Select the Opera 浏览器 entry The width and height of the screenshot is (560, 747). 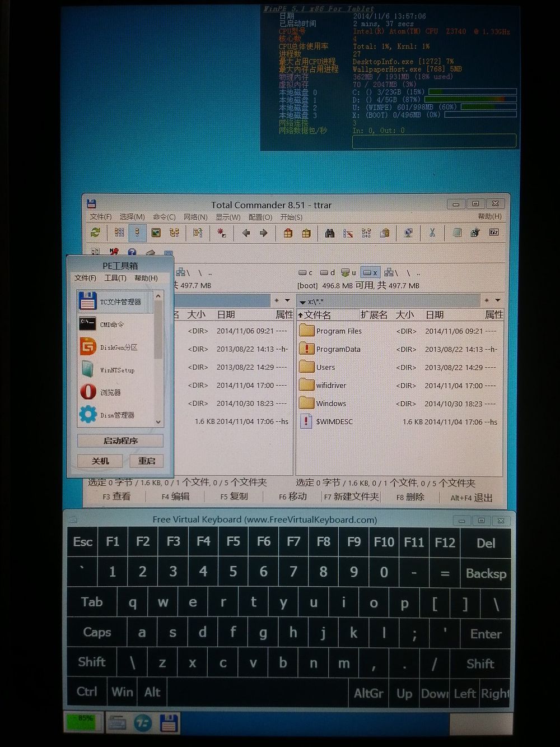[115, 392]
